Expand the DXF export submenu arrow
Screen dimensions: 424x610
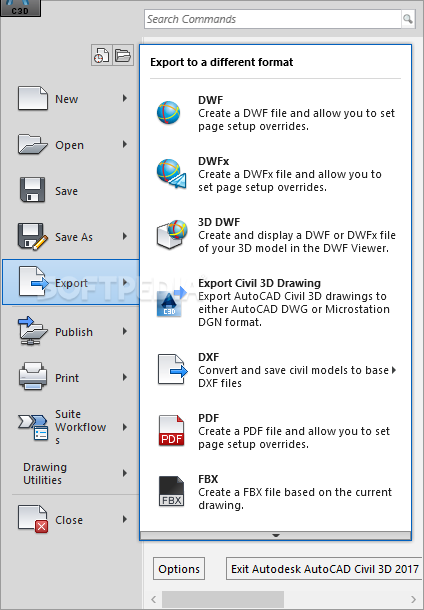tap(394, 370)
